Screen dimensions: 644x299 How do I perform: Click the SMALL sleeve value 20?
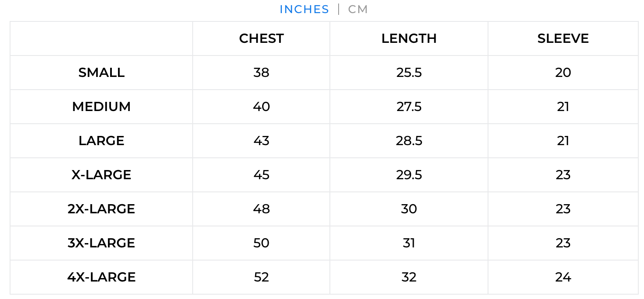pyautogui.click(x=563, y=73)
